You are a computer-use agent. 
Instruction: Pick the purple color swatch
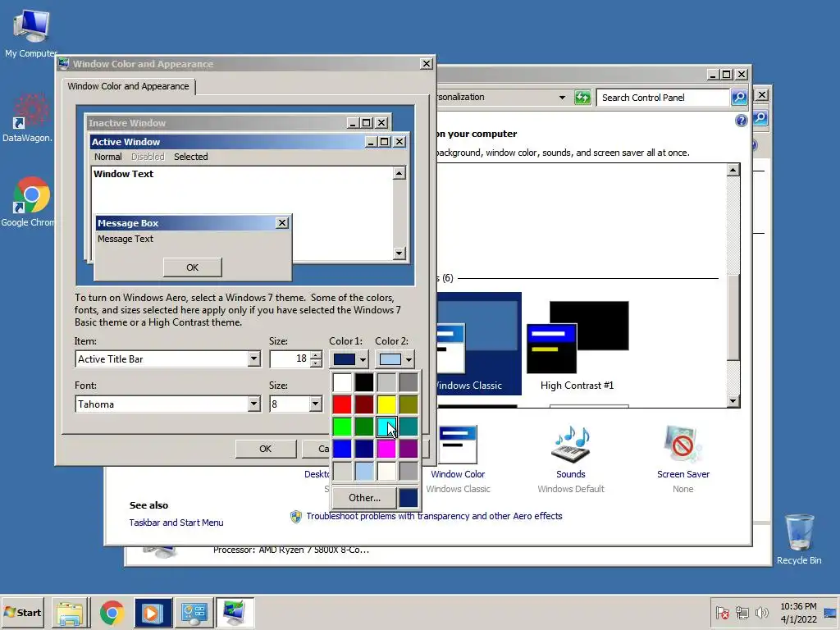pyautogui.click(x=409, y=449)
